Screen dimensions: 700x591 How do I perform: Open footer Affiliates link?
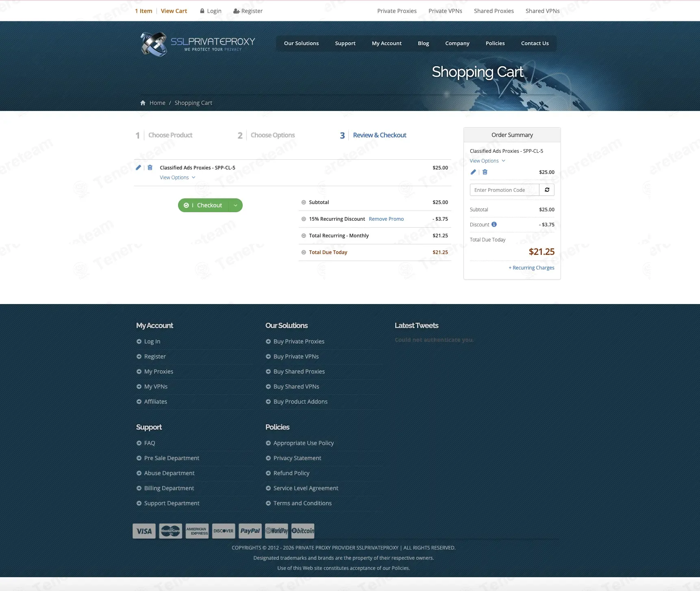(x=156, y=402)
